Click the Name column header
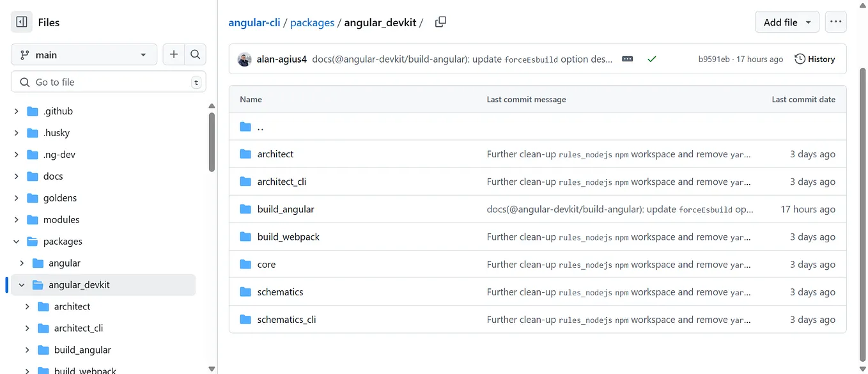The image size is (868, 374). (251, 99)
